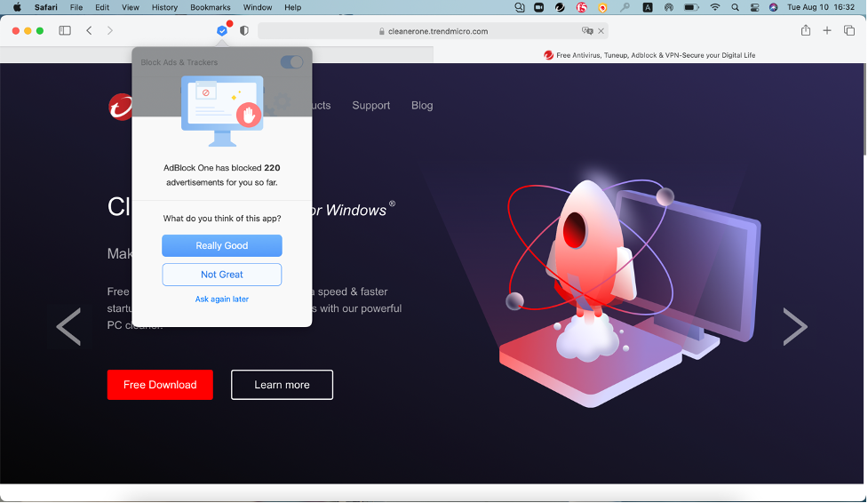Open Safari privacy report shield icon
Image resolution: width=868 pixels, height=503 pixels.
[244, 30]
